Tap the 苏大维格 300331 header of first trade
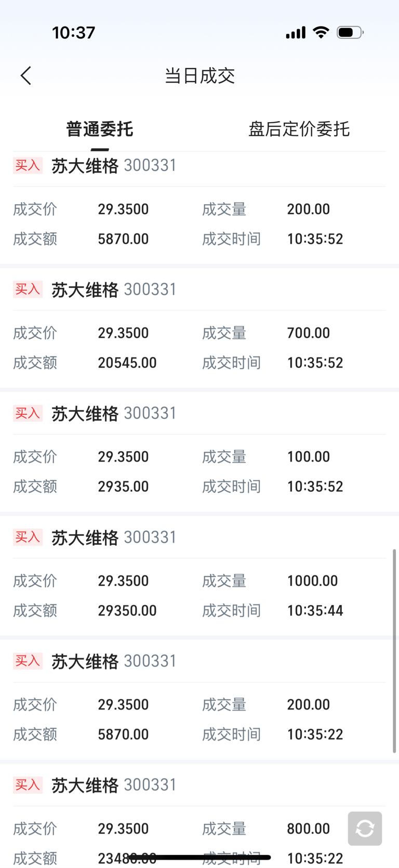Screen dimensions: 399x868 coord(114,166)
